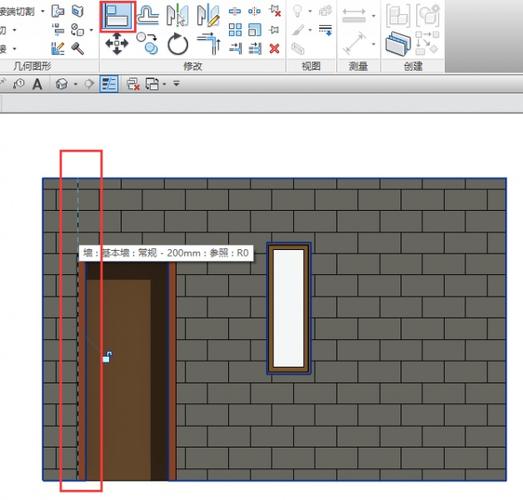This screenshot has height=500, width=523.
Task: Click the 几何图形 panel title
Action: 32,66
